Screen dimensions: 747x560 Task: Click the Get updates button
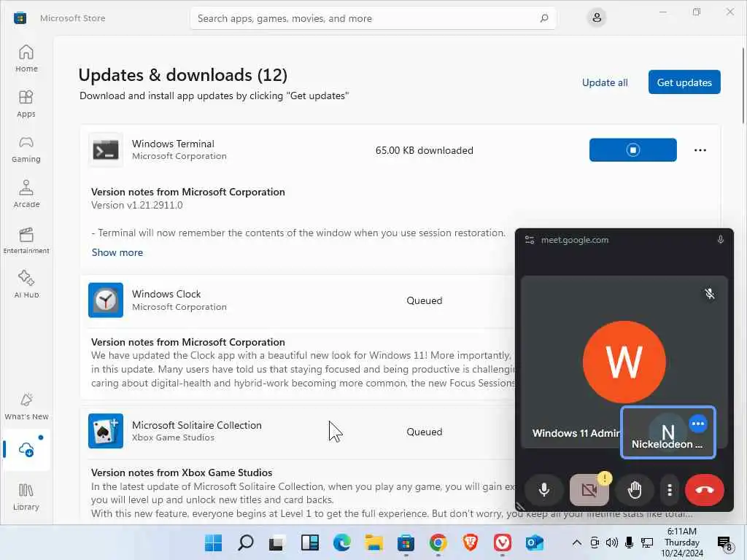coord(684,82)
